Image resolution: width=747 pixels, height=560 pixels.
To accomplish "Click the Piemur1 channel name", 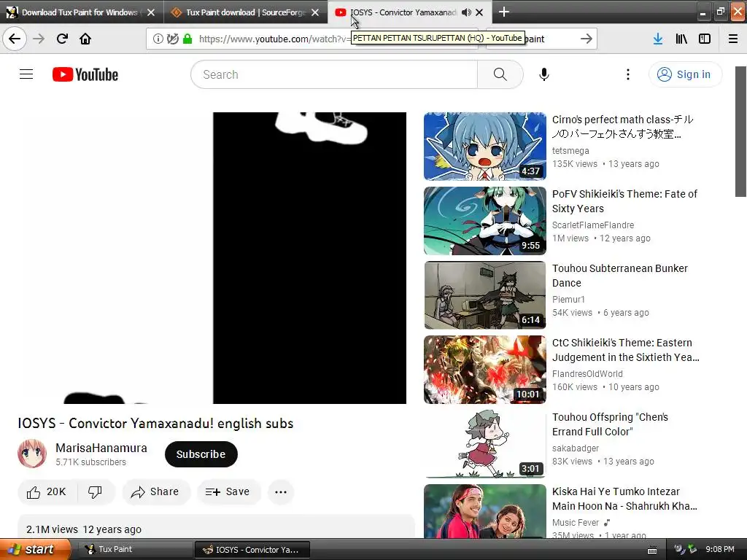I will pos(568,299).
